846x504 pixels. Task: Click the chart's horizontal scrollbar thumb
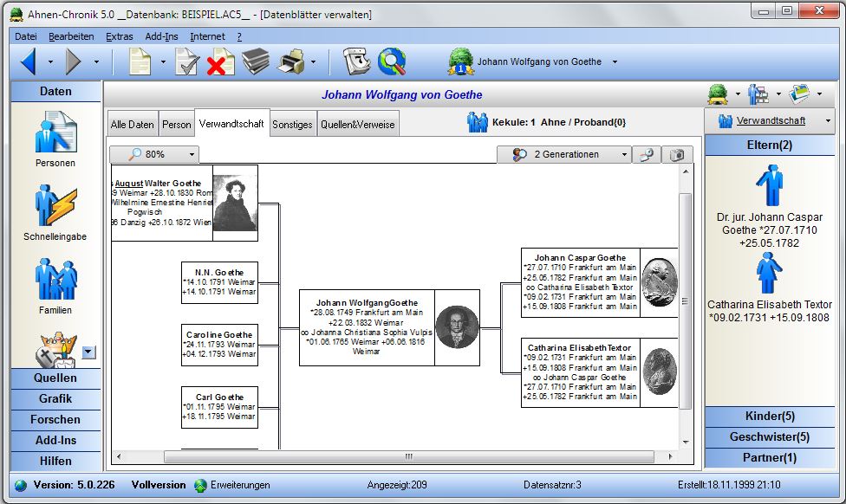click(x=409, y=456)
